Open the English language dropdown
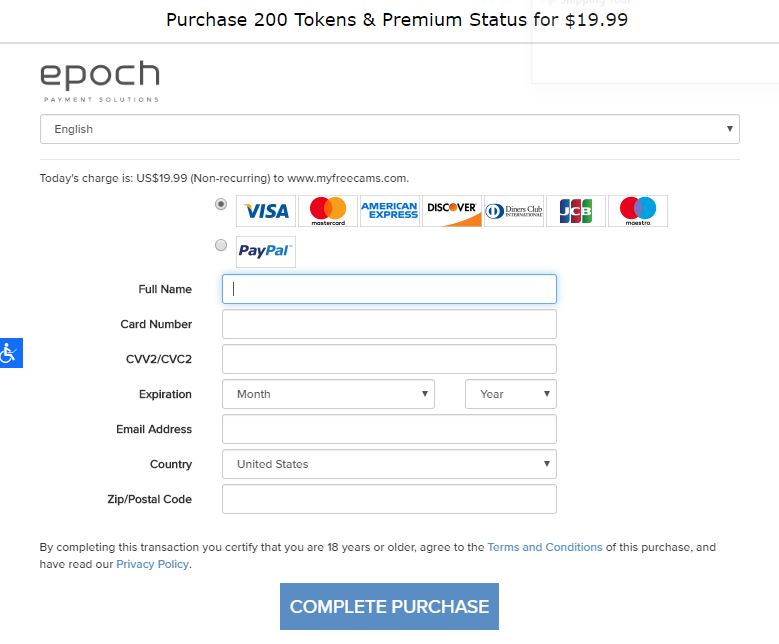Screen dimensions: 779x644 click(x=390, y=129)
